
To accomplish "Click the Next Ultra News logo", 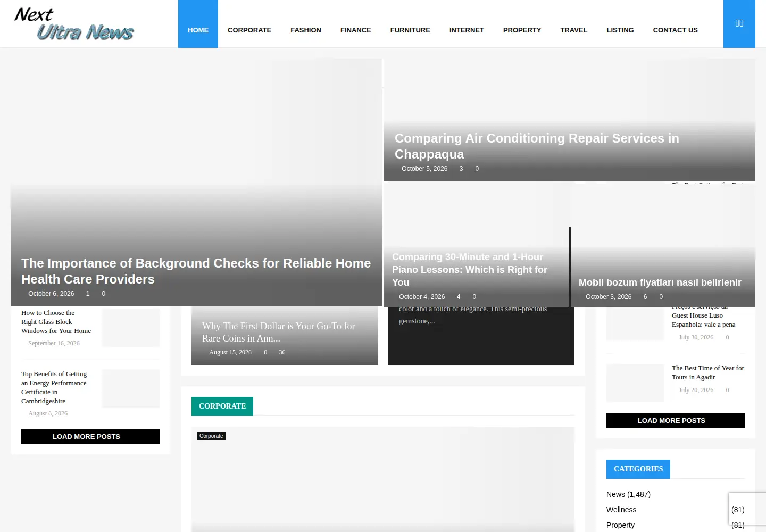I will click(74, 24).
